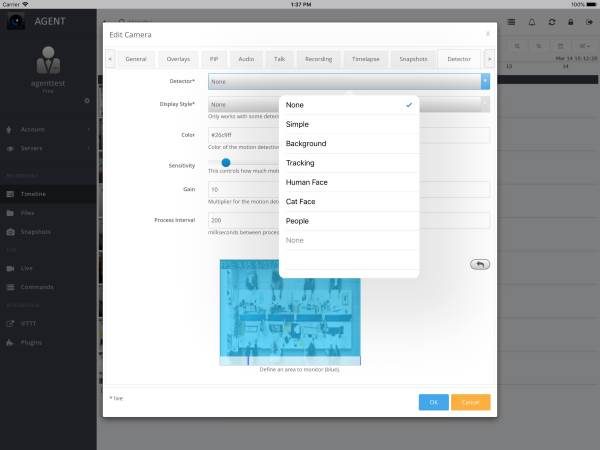Click the gear icon under agenttest profile

pyautogui.click(x=87, y=101)
